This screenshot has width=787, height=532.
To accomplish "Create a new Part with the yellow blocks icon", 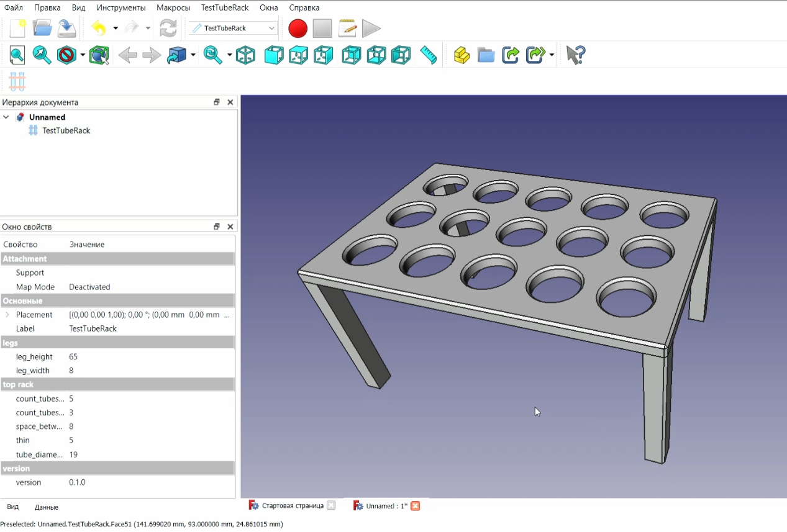I will point(462,55).
